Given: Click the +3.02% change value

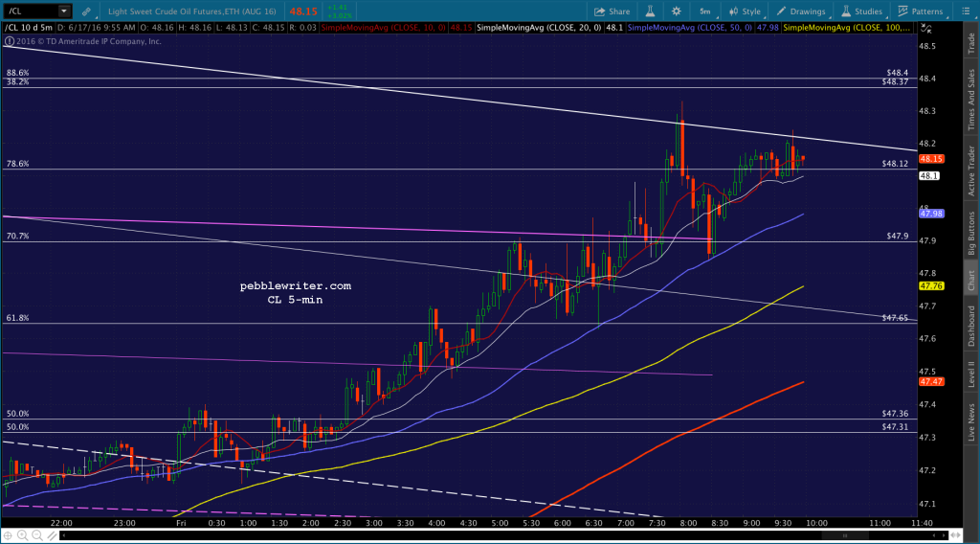Looking at the screenshot, I should tap(340, 15).
